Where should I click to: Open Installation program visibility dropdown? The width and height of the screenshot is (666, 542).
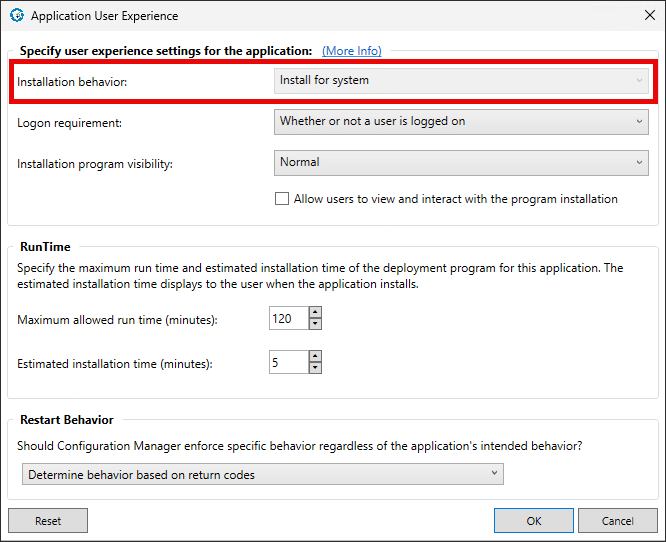461,162
